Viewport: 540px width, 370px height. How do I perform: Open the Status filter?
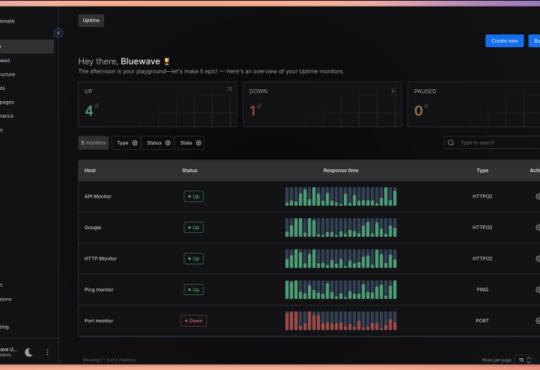point(158,143)
